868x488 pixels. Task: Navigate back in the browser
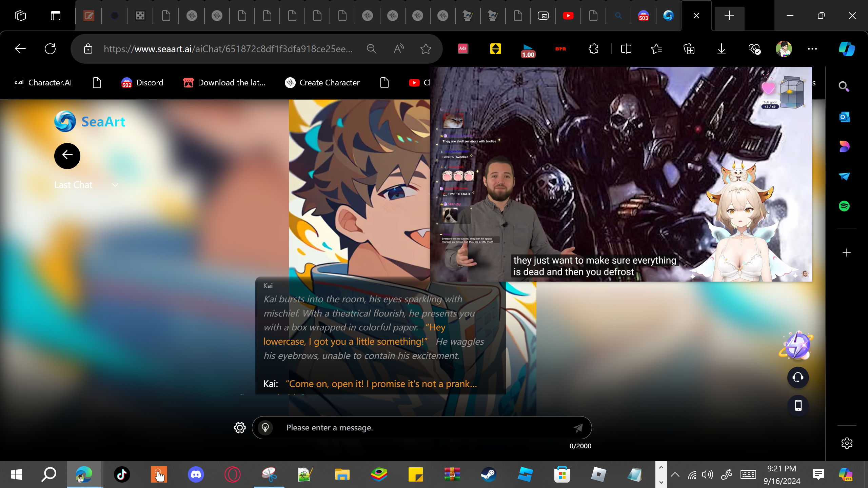point(20,49)
